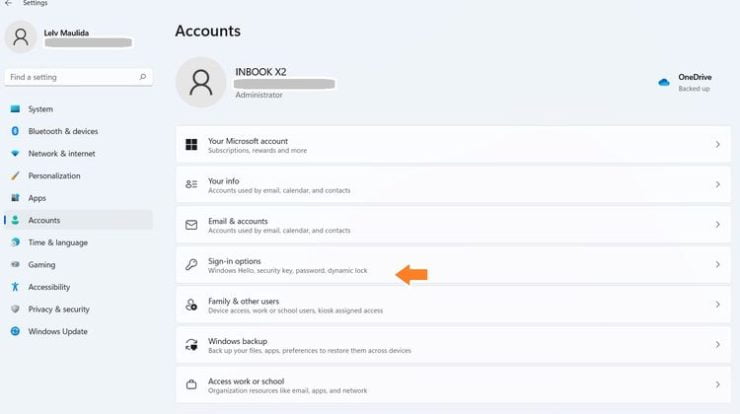Screen dimensions: 740x414
Task: Go to Time & language settings
Action: tap(57, 243)
